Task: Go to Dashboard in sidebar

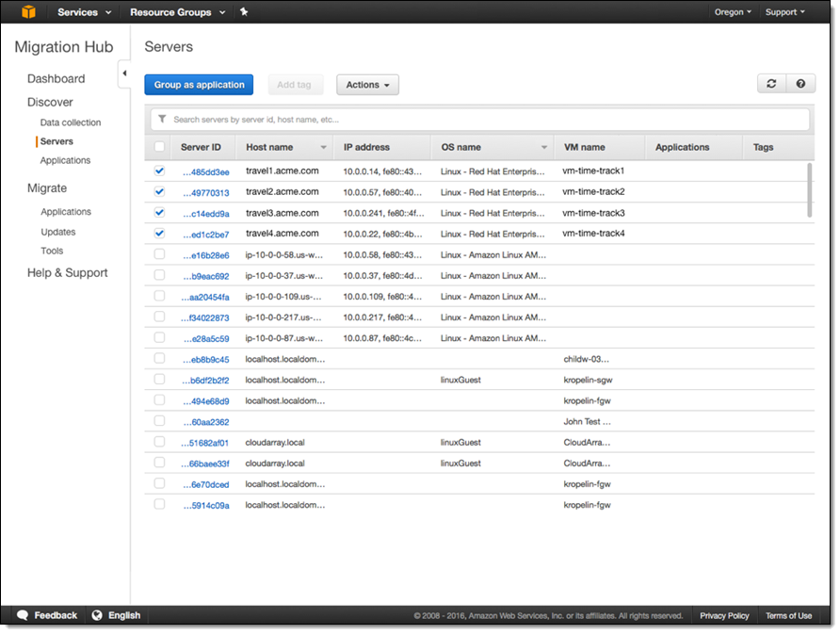Action: 56,79
